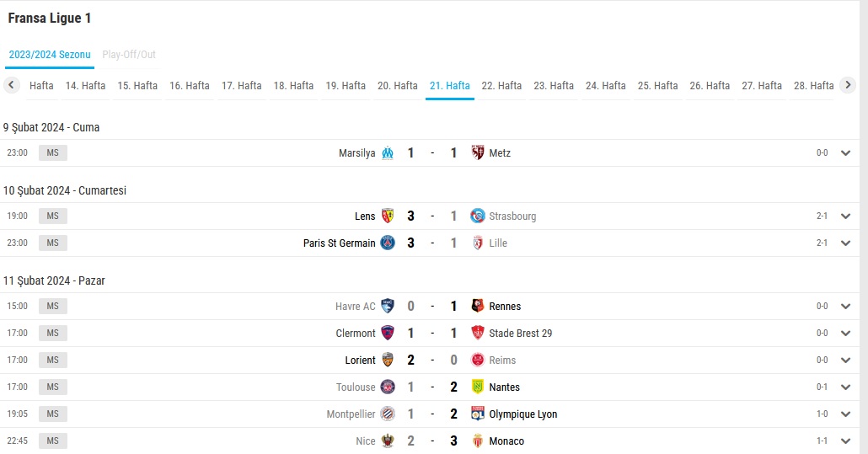Image resolution: width=868 pixels, height=454 pixels.
Task: Expand the Nice vs Monaco match details
Action: pos(845,441)
